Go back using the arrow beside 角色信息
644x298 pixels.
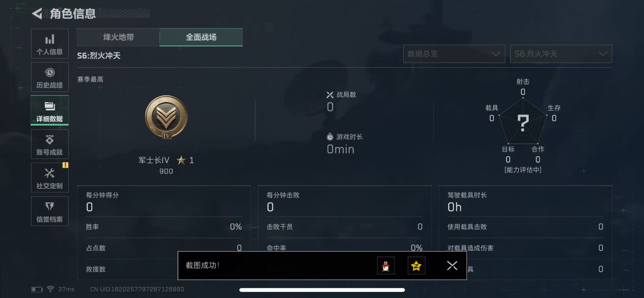pos(37,14)
